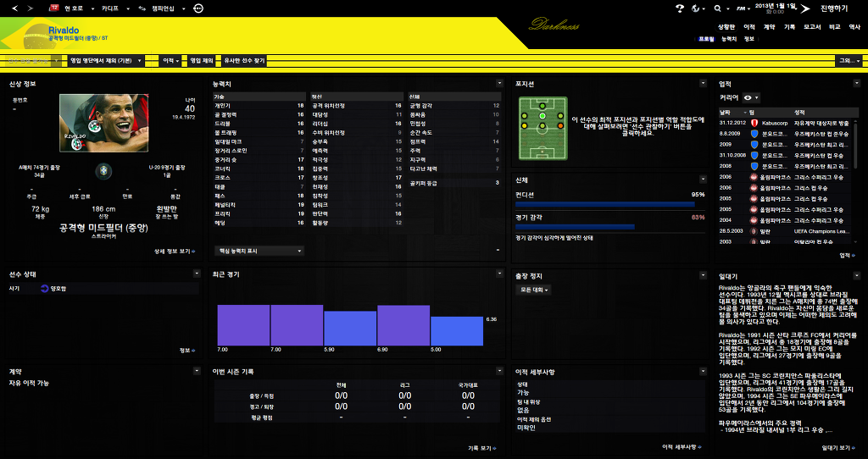Open the 이적 dropdown in the action bar
Image resolution: width=868 pixels, height=459 pixels.
pos(170,61)
